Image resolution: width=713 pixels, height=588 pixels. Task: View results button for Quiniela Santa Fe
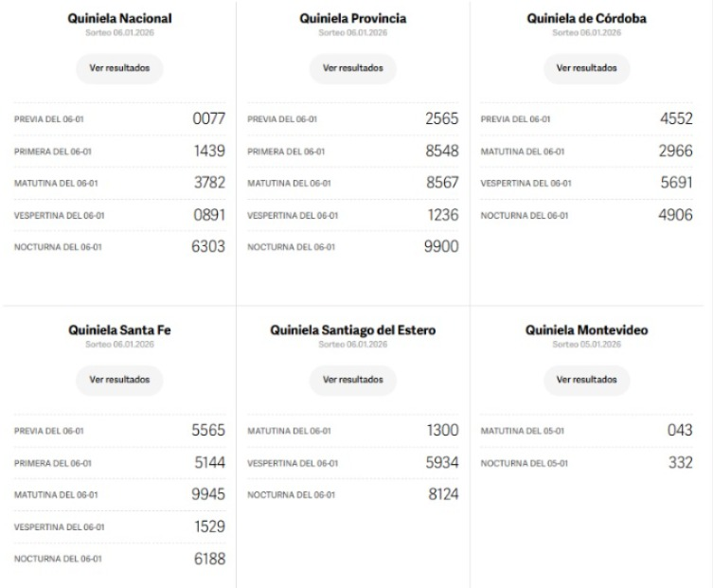(119, 380)
